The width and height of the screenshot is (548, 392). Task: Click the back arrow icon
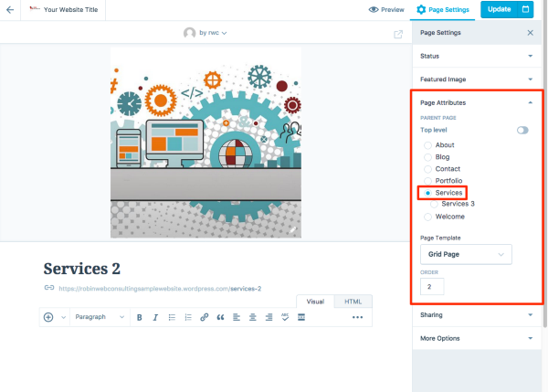point(10,10)
